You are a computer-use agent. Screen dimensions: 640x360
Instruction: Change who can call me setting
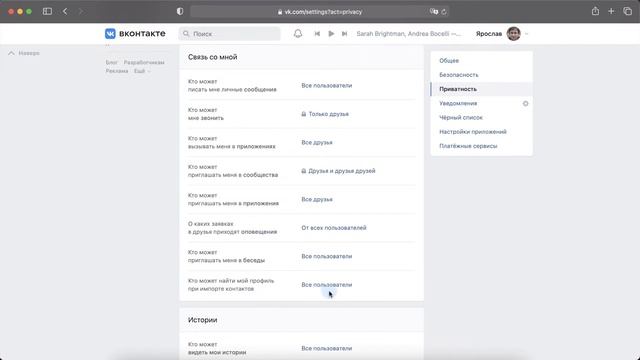coord(325,114)
